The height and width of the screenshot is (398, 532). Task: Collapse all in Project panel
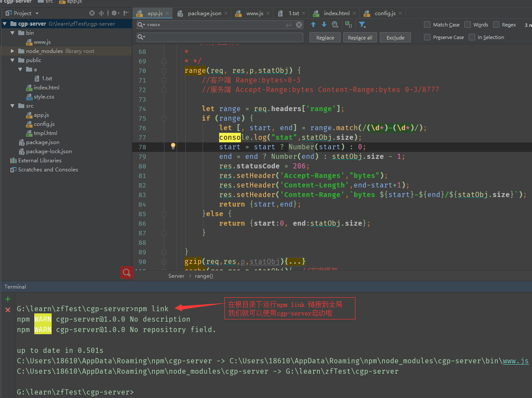pyautogui.click(x=101, y=13)
